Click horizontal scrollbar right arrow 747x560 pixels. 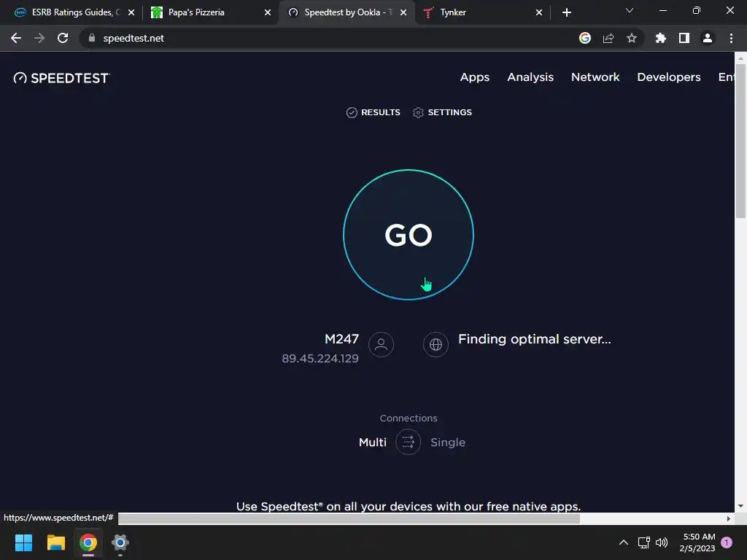coord(729,518)
